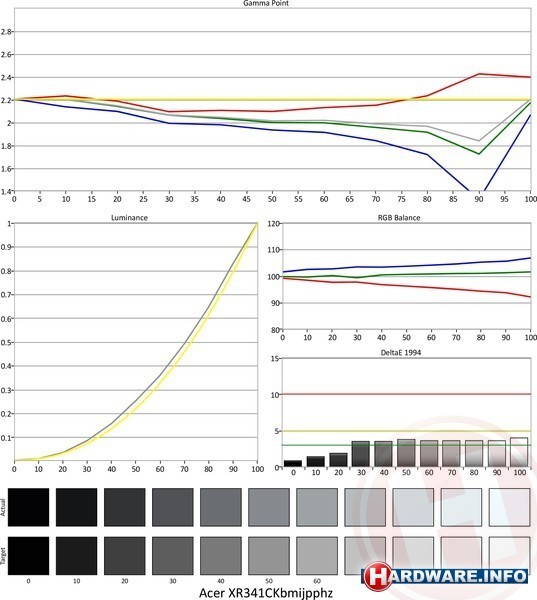
Task: Click the DeltaE bar for 30
Action: pyautogui.click(x=361, y=454)
